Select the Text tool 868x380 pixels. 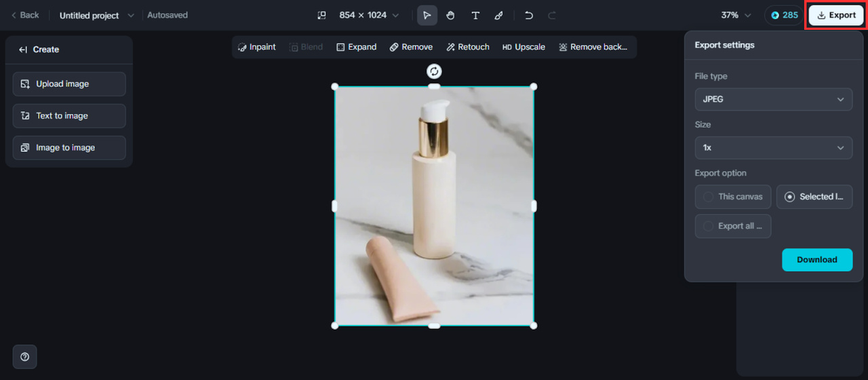[x=475, y=15]
